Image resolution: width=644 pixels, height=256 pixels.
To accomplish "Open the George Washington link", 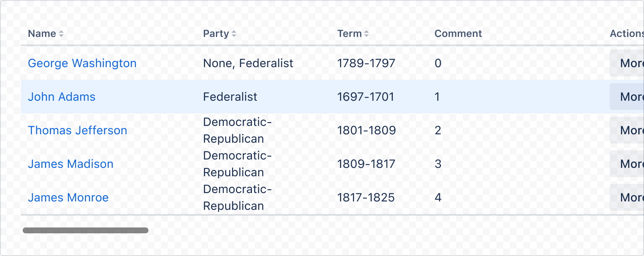I will (x=82, y=63).
